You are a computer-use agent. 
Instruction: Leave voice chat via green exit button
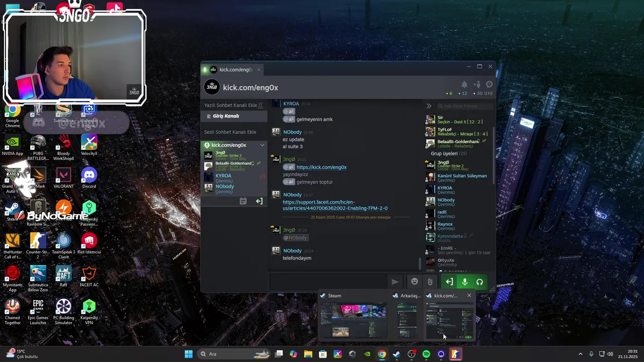pyautogui.click(x=449, y=282)
